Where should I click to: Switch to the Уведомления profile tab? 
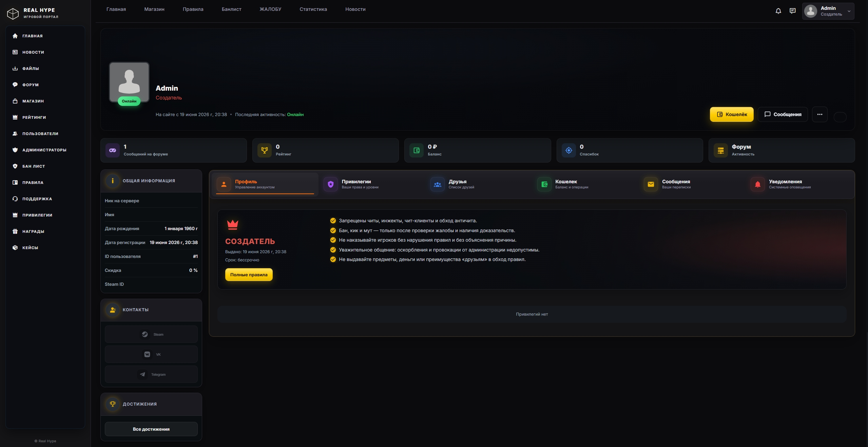[799, 184]
